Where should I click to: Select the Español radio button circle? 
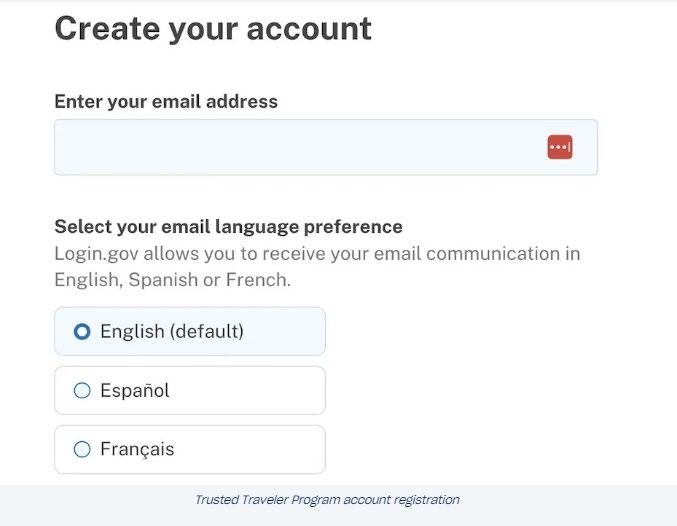(x=83, y=390)
